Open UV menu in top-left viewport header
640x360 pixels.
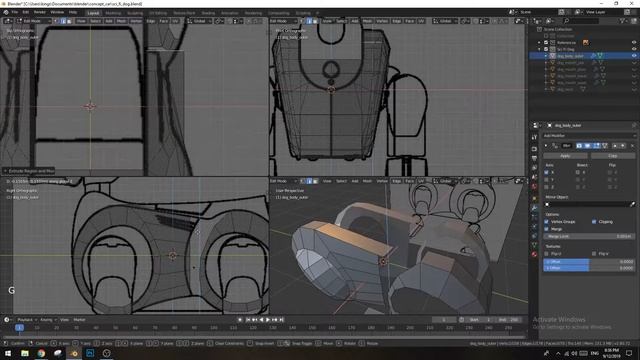coord(175,21)
